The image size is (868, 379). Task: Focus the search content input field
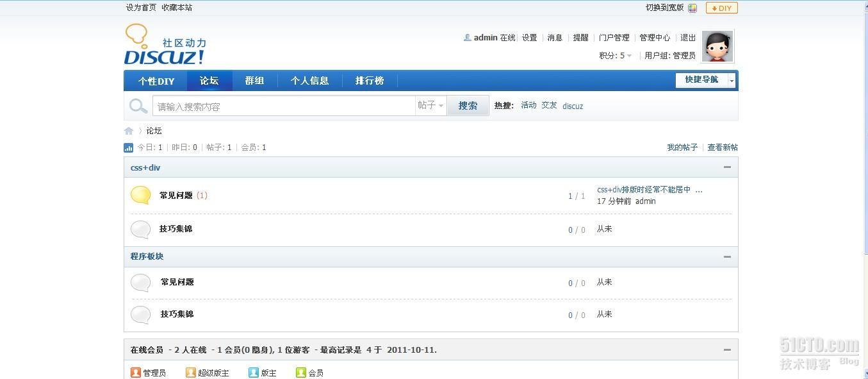(x=284, y=106)
